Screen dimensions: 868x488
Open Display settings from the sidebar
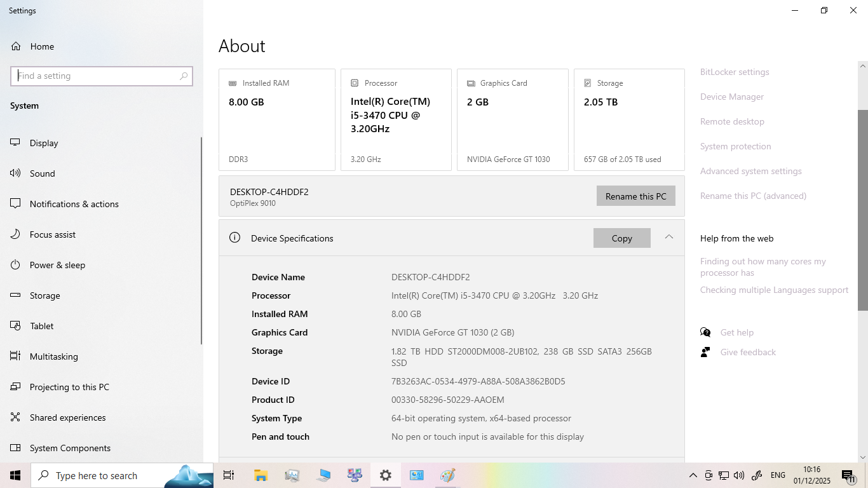pos(44,143)
